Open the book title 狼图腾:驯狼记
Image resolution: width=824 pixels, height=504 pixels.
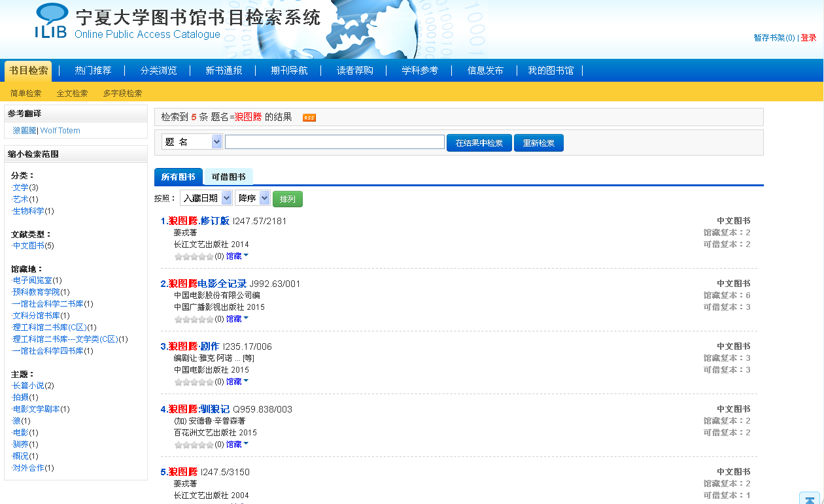coord(199,409)
